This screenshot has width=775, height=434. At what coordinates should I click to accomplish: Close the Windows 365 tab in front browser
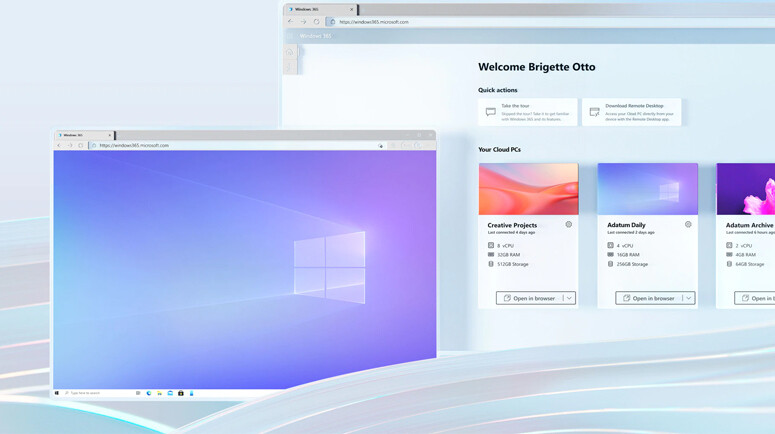pos(110,135)
